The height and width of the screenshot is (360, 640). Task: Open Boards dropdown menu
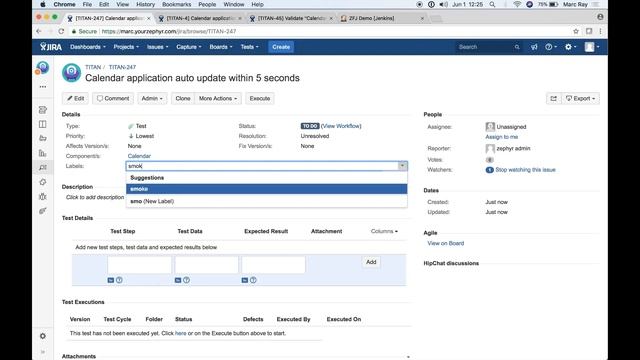pyautogui.click(x=221, y=47)
